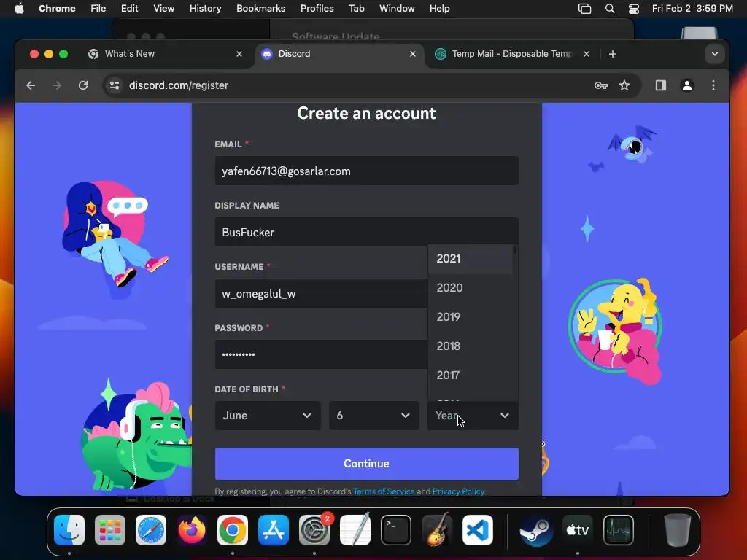Open Finder from the Dock

click(69, 530)
